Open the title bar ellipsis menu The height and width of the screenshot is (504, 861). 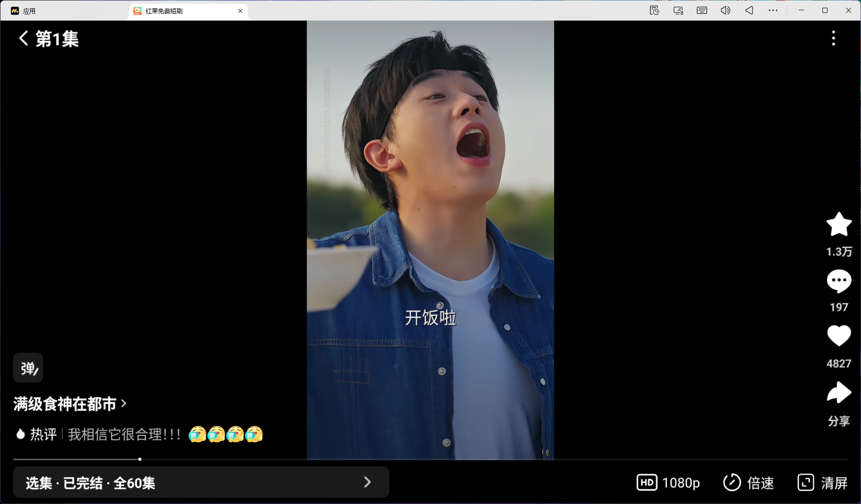[x=773, y=10]
